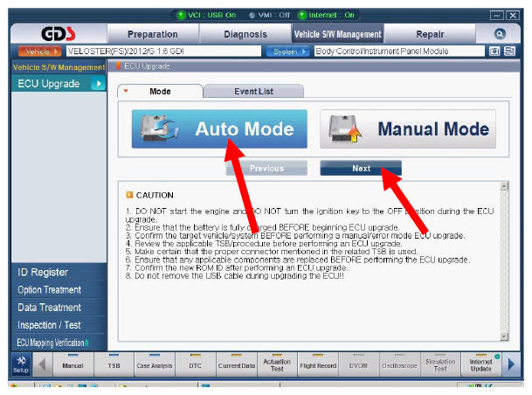
Task: Select ECU Upgrade in sidebar
Action: pos(59,84)
